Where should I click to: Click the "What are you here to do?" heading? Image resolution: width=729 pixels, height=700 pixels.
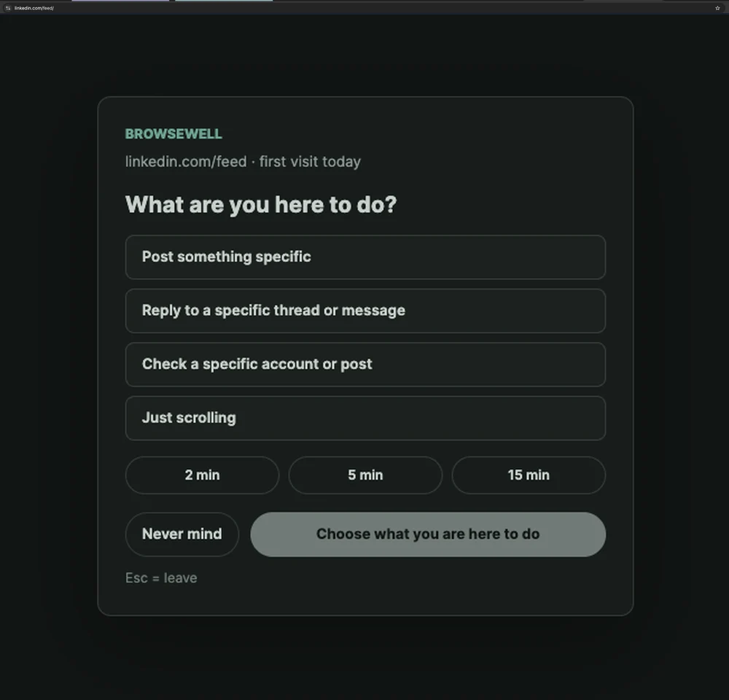click(261, 205)
